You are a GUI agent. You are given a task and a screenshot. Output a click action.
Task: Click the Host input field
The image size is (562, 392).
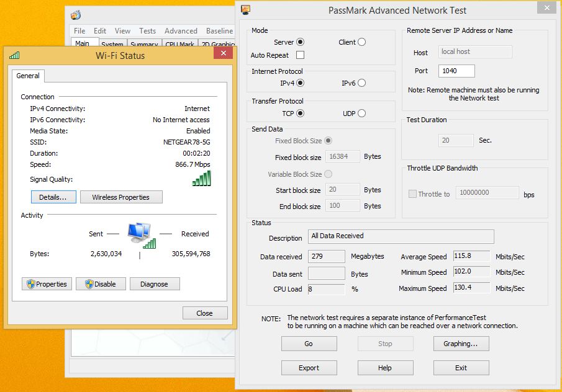[x=475, y=52]
